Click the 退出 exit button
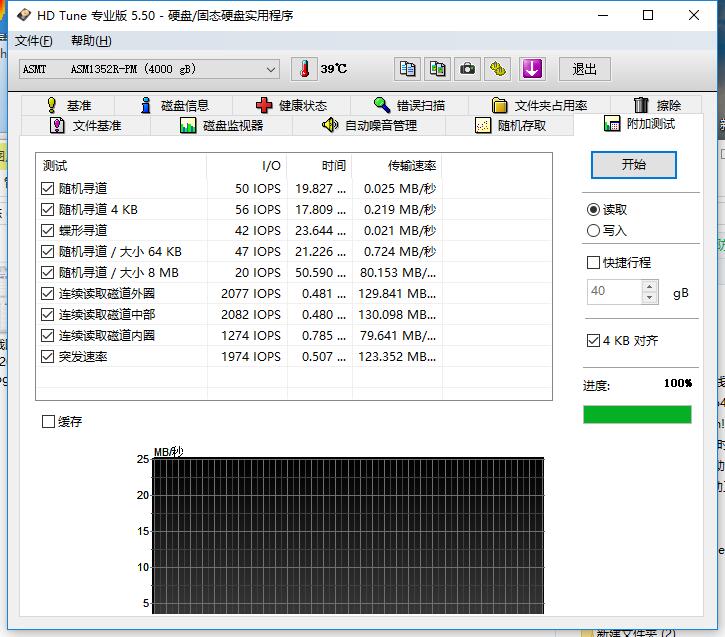 point(584,69)
